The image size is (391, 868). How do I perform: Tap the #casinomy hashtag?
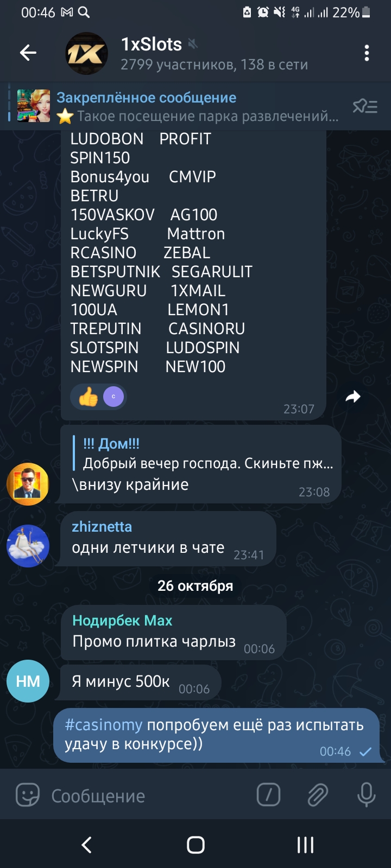104,725
